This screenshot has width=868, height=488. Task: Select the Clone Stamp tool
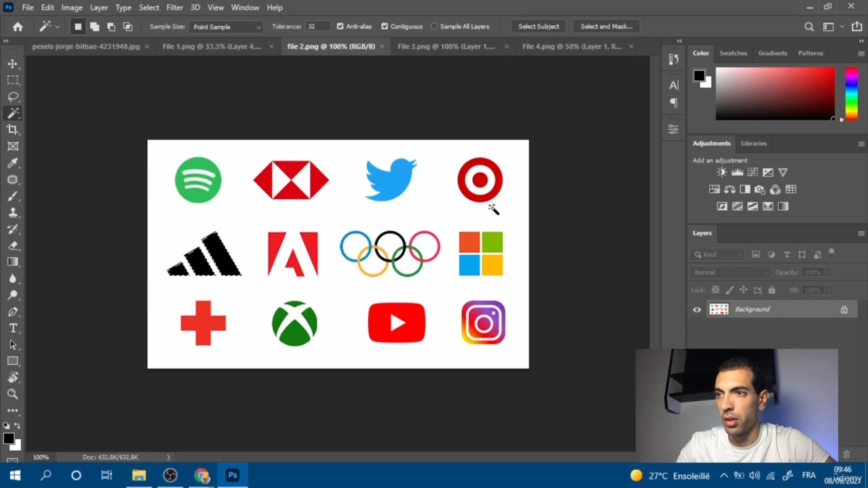point(13,212)
